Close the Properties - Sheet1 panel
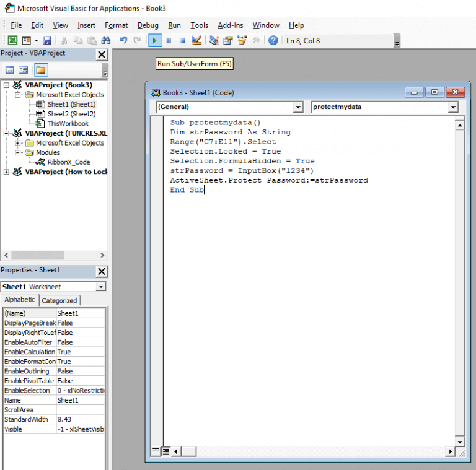Viewport: 476px width, 470px height. point(102,271)
